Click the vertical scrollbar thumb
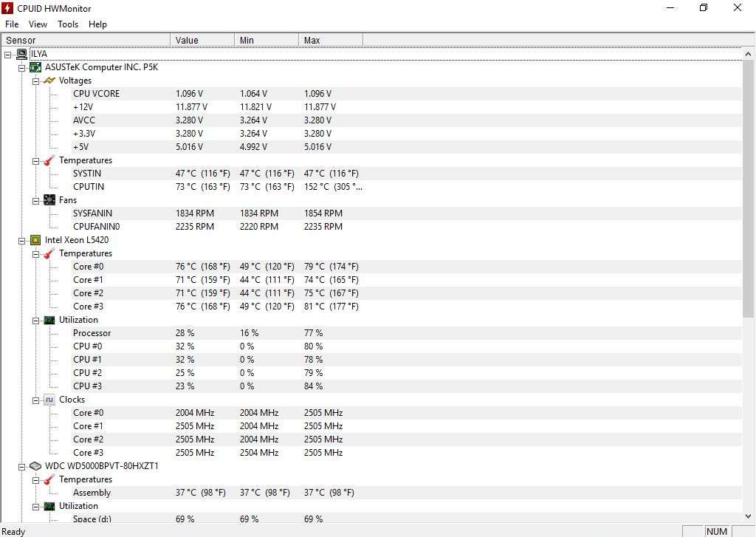The image size is (756, 537). click(749, 189)
